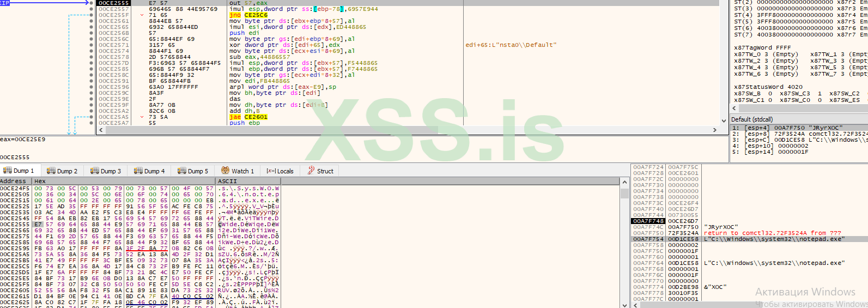Click the edi+65 nsta0\Default comment
Image resolution: width=868 pixels, height=308 pixels.
click(511, 45)
